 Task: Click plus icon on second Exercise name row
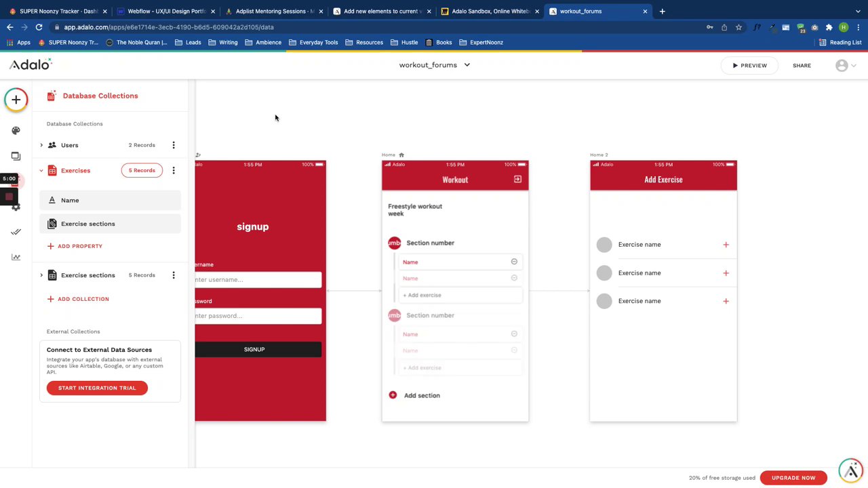click(x=726, y=273)
